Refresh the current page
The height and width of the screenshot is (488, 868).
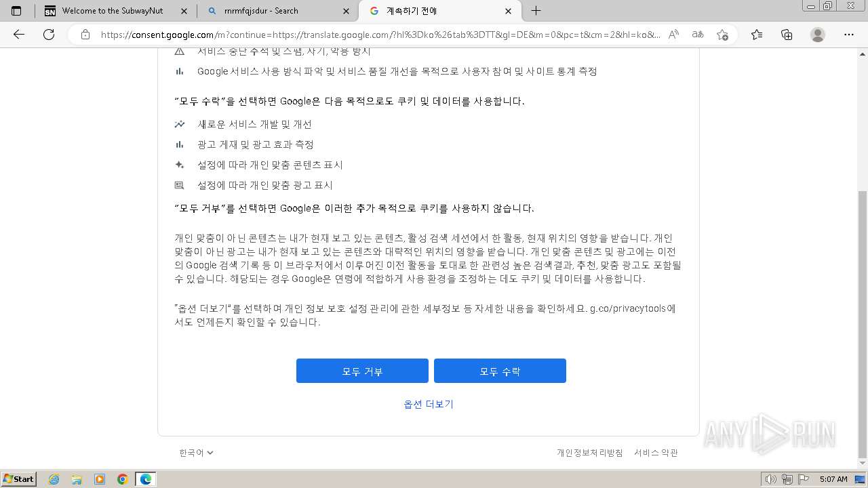[49, 35]
